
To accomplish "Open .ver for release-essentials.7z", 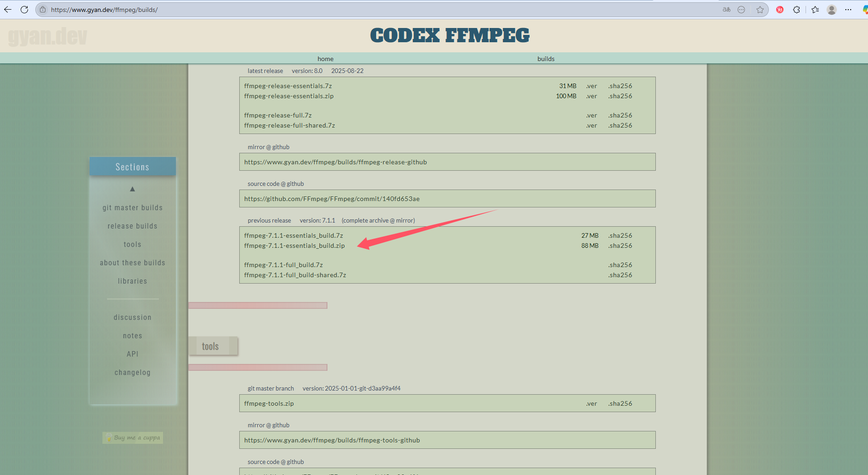I will coord(592,86).
